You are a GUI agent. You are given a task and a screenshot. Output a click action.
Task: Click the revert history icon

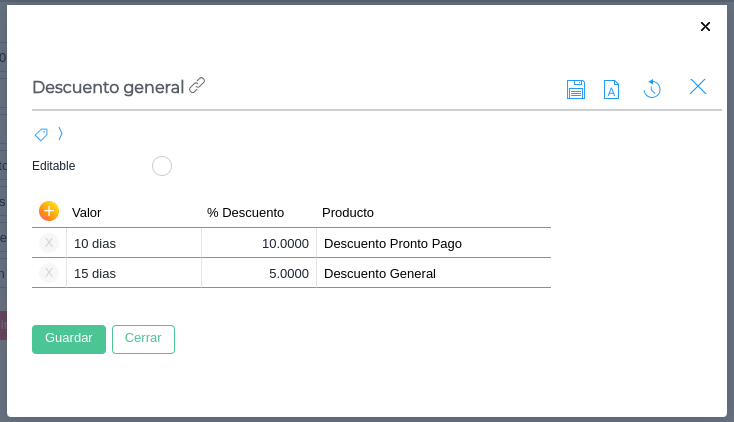tap(652, 89)
